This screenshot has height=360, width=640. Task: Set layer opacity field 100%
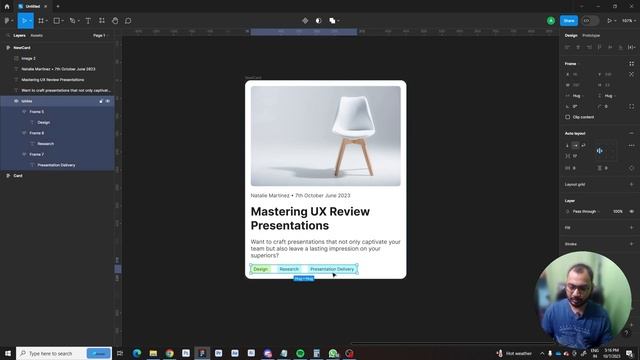[x=618, y=211]
